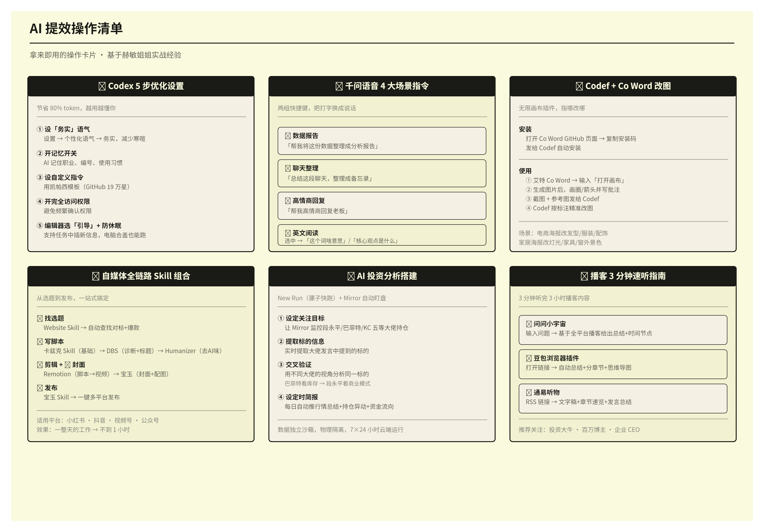The height and width of the screenshot is (532, 764).
Task: Click the icon before 数据报告
Action: [x=288, y=136]
